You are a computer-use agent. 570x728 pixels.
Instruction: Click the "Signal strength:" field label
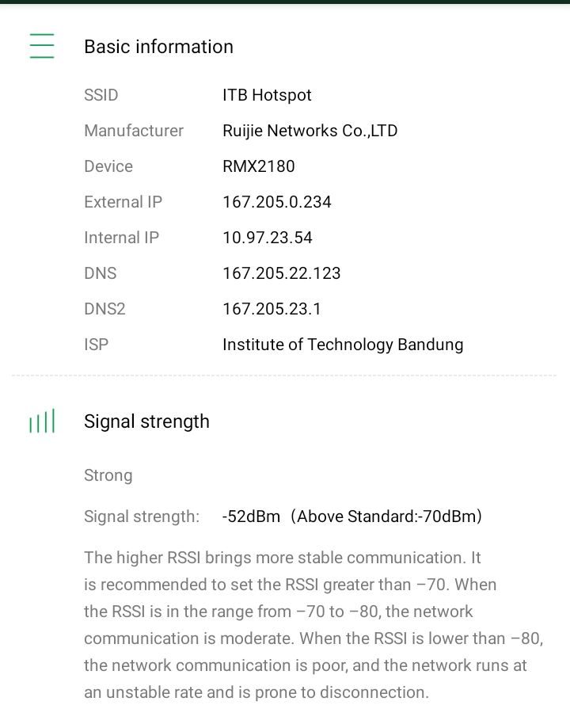pos(142,516)
